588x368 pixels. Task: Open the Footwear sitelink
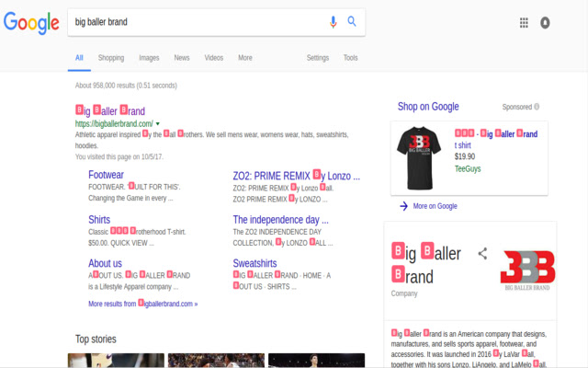(106, 175)
